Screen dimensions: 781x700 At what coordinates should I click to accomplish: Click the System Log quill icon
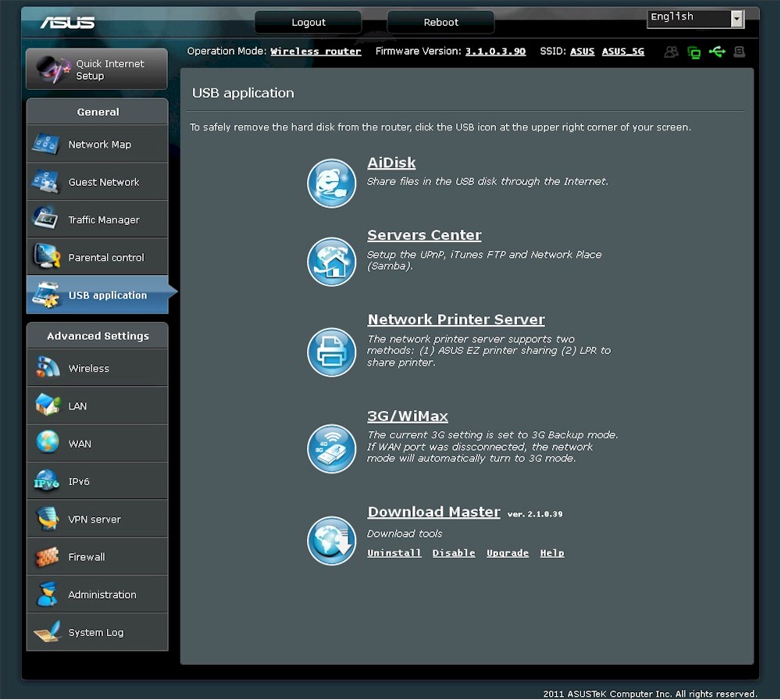pos(48,631)
